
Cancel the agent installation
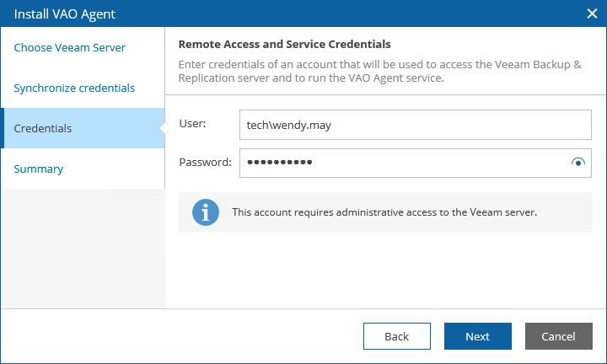(558, 336)
